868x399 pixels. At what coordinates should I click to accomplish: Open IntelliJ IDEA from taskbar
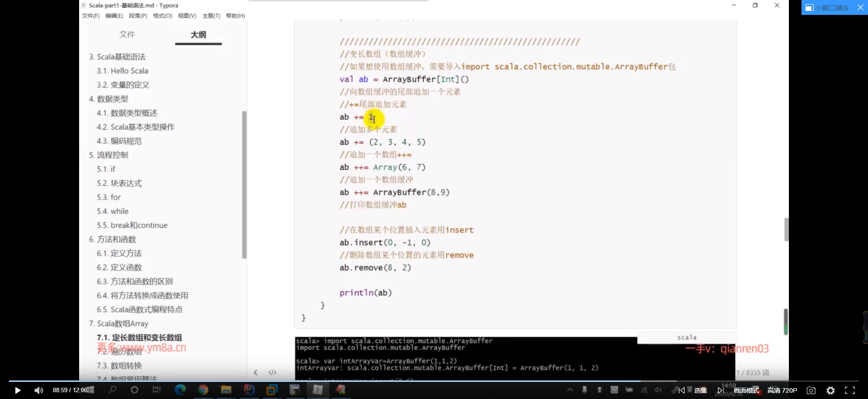click(x=249, y=390)
